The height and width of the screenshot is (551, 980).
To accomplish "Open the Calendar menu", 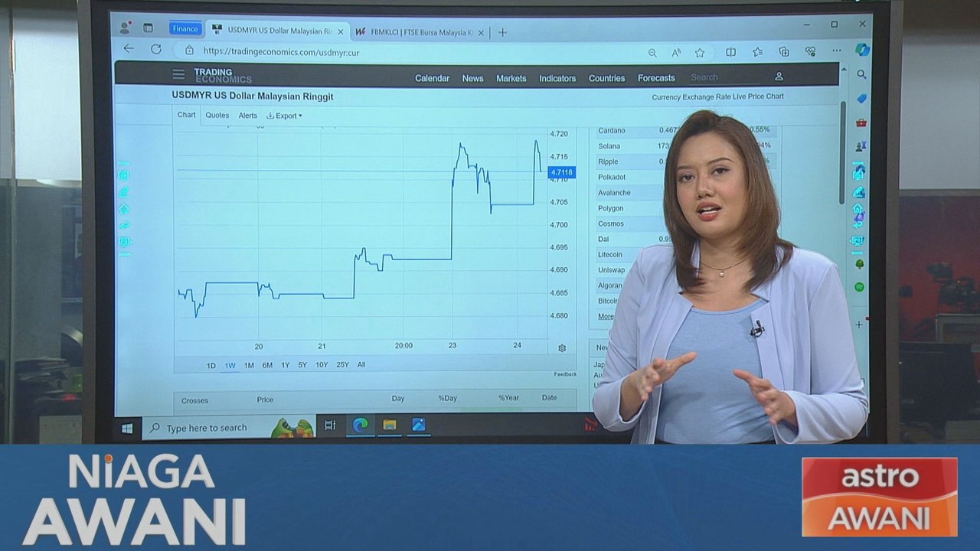I will tap(432, 78).
